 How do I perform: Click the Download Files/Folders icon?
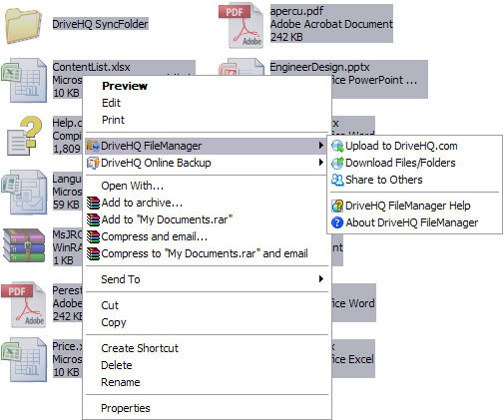[x=337, y=163]
